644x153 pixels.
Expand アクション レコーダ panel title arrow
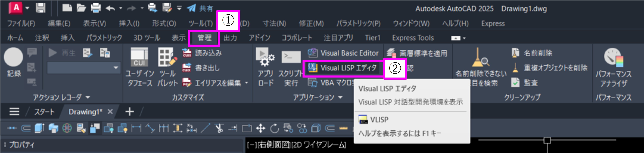pyautogui.click(x=88, y=97)
